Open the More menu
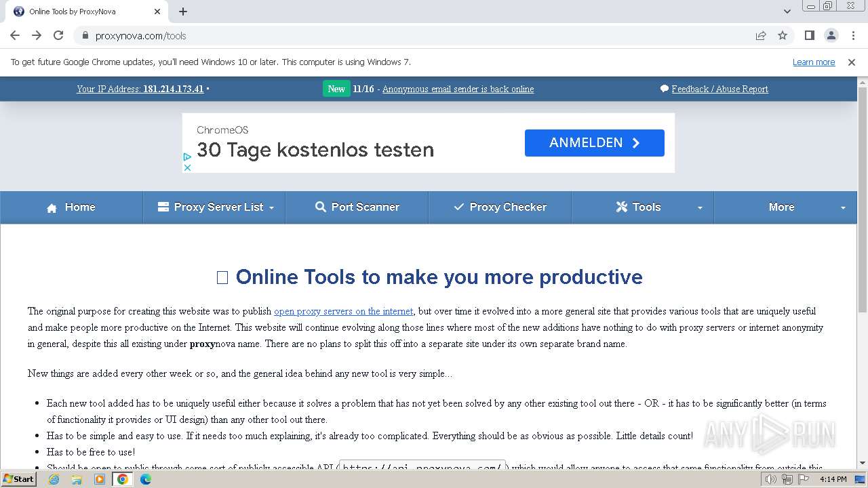This screenshot has height=488, width=868. click(x=785, y=207)
